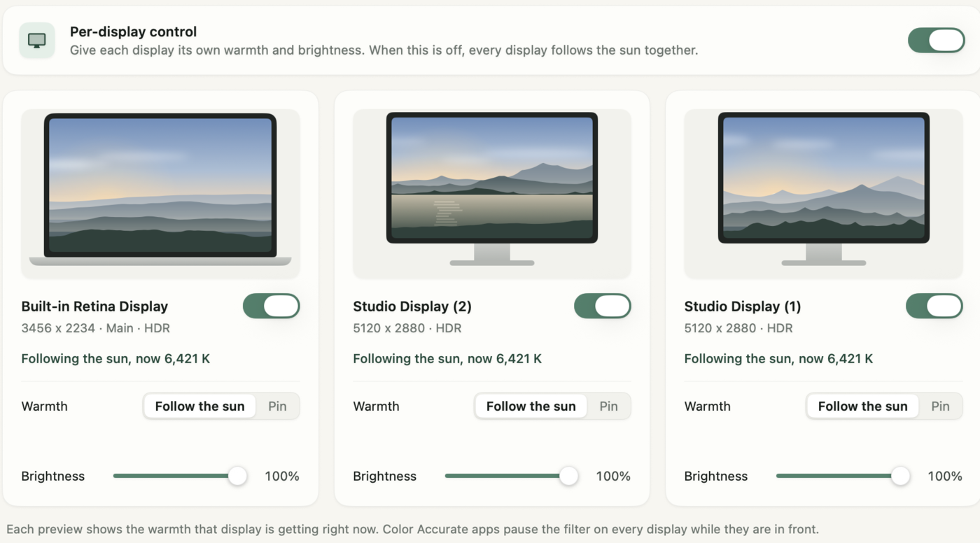This screenshot has width=980, height=543.
Task: Click the Studio Display (1) monitor preview
Action: pyautogui.click(x=824, y=189)
